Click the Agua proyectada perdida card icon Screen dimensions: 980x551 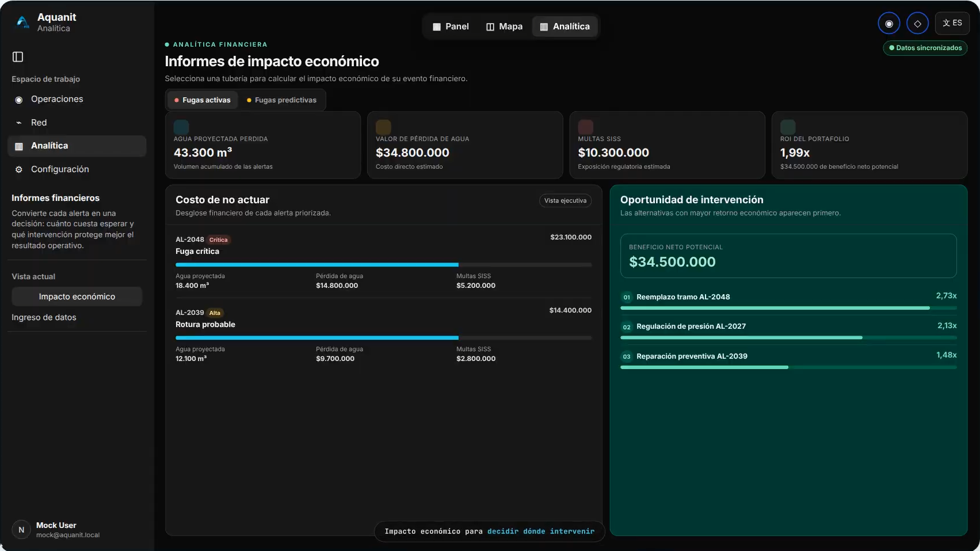pyautogui.click(x=181, y=127)
